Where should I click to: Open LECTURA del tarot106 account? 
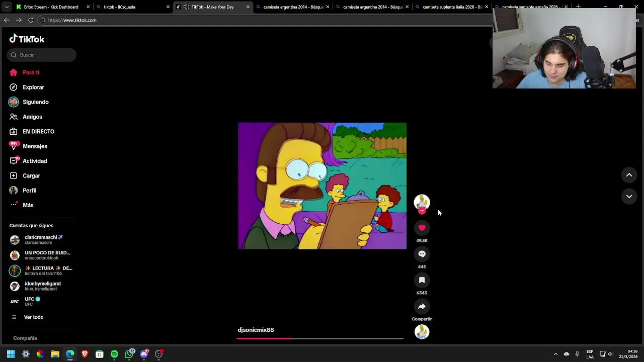pyautogui.click(x=42, y=270)
